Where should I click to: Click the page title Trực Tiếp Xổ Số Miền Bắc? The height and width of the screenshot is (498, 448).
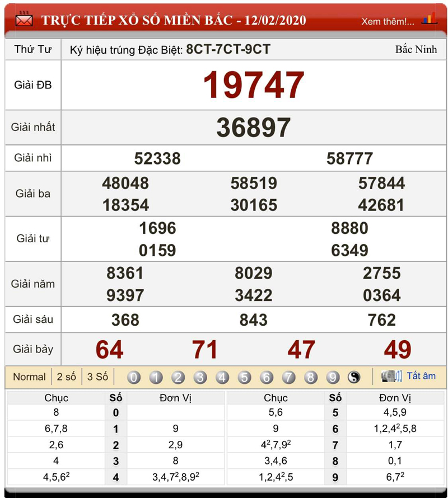(174, 21)
